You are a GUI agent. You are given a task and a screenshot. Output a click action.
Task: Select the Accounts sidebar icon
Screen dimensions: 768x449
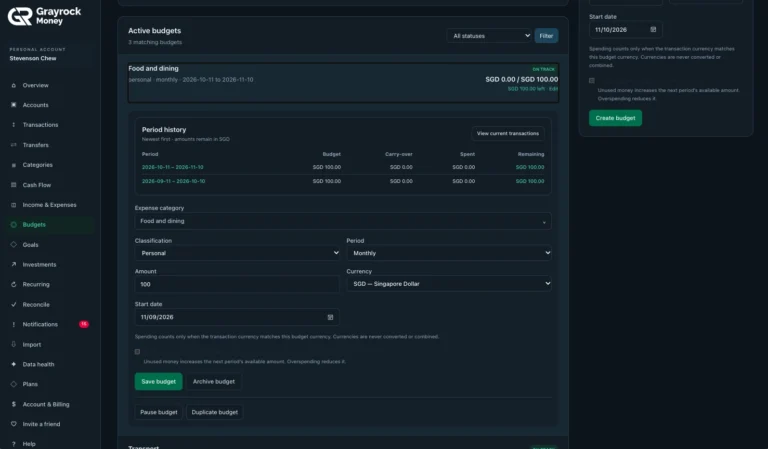14,105
